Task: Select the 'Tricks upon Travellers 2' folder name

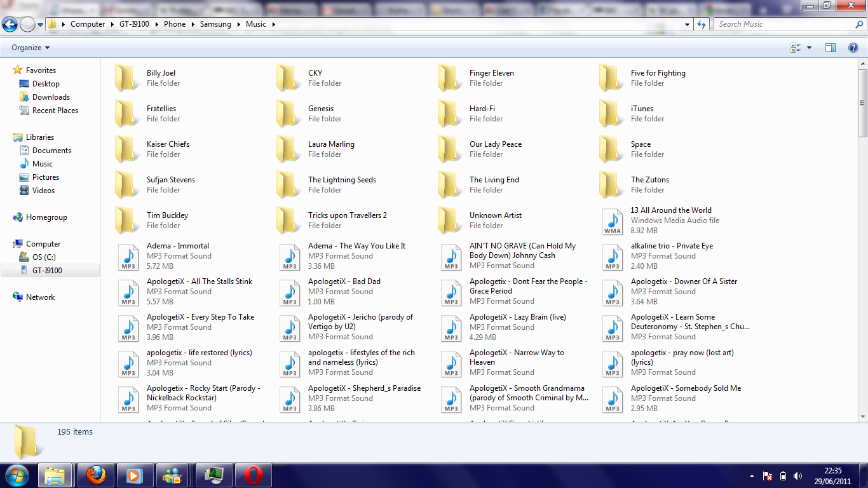Action: point(348,215)
